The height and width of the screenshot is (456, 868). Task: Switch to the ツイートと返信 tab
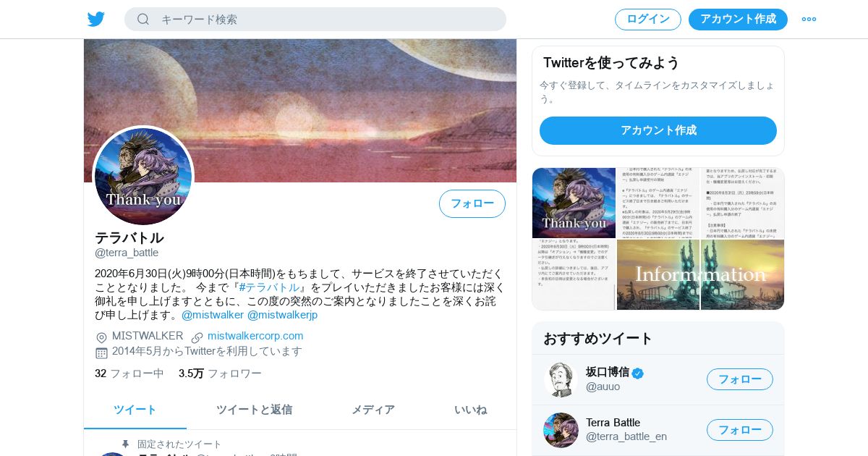[x=254, y=410]
